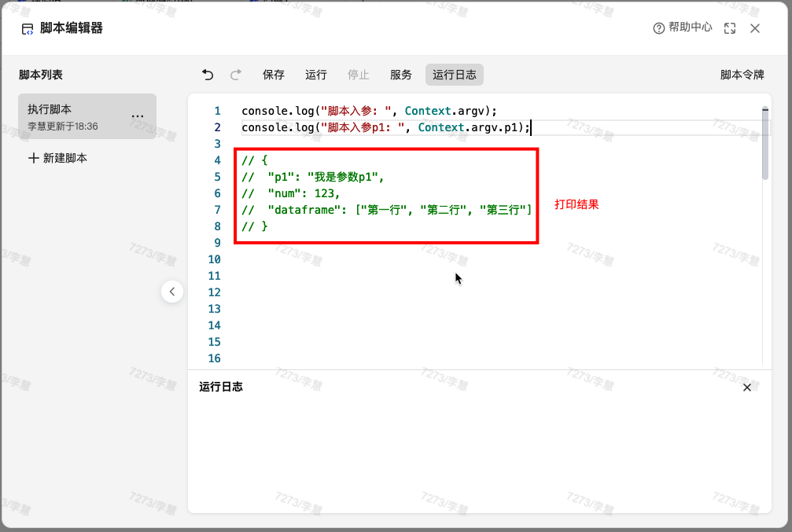This screenshot has width=792, height=532.
Task: Open 脚本令牌 script token
Action: click(742, 75)
